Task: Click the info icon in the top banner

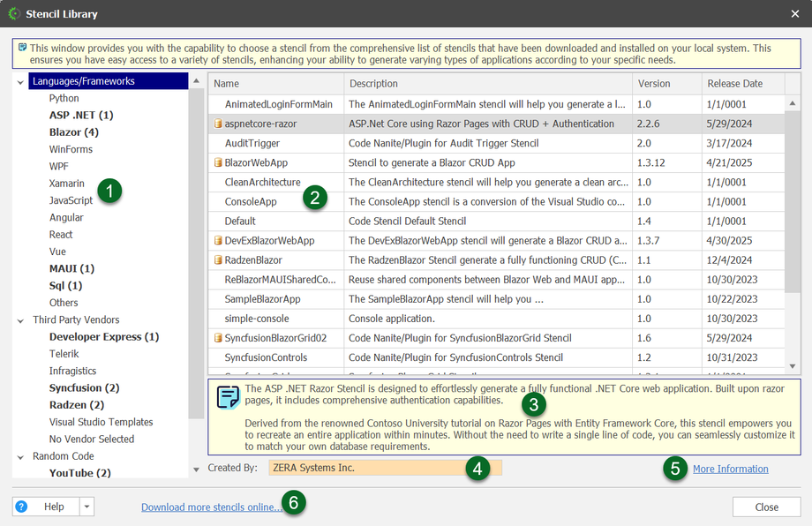Action: 21,48
